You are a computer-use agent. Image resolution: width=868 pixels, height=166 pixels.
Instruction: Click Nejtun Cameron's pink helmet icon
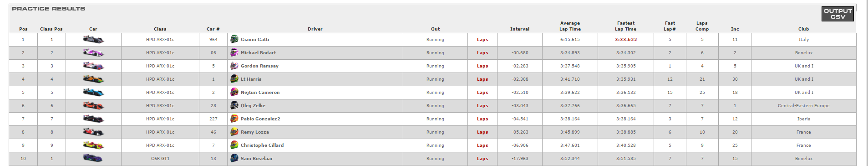pos(234,92)
